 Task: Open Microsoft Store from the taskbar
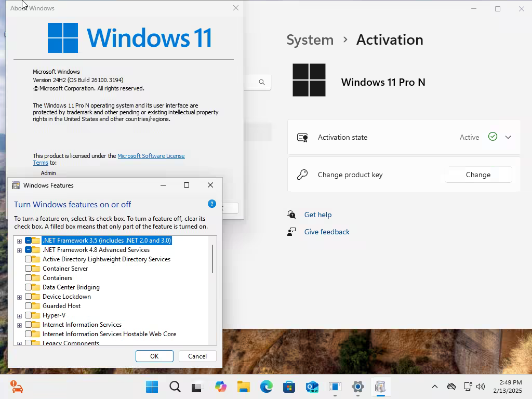coord(289,387)
